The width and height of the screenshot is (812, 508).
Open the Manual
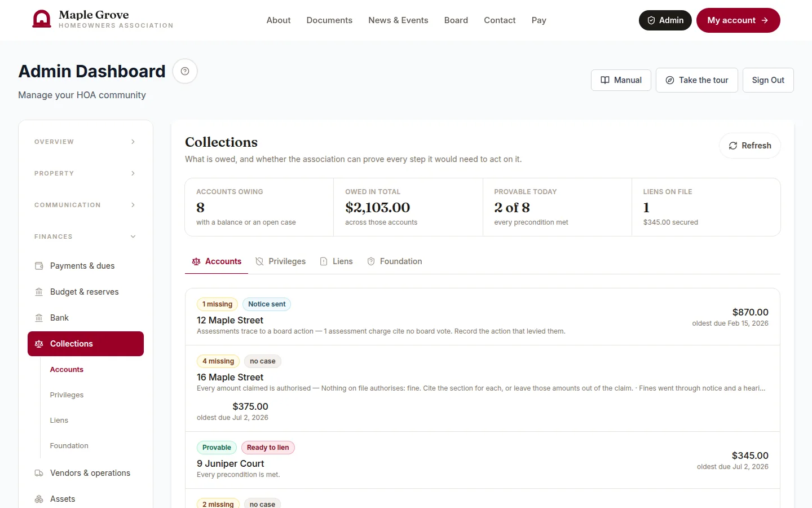621,80
